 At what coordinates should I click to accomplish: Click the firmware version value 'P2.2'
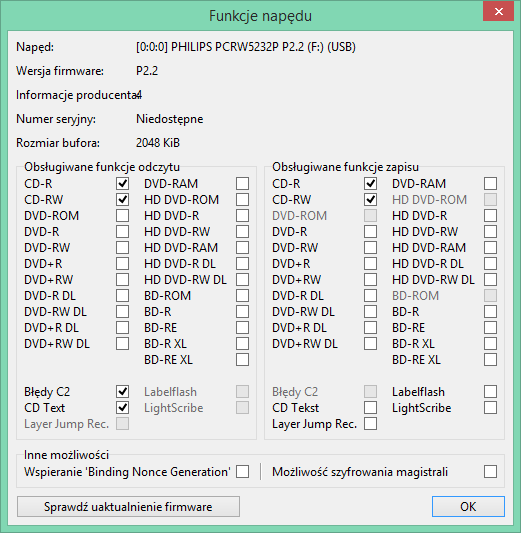point(147,71)
